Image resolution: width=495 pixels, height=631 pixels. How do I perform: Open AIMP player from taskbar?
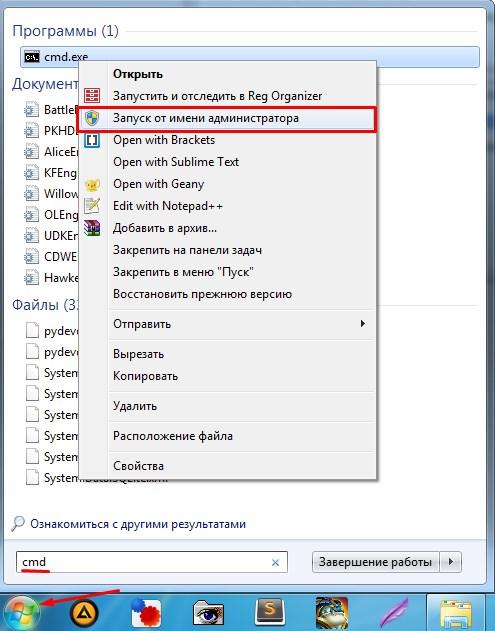tap(84, 613)
